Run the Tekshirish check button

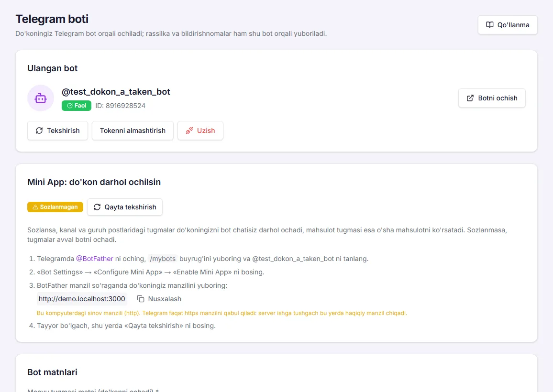click(x=57, y=131)
